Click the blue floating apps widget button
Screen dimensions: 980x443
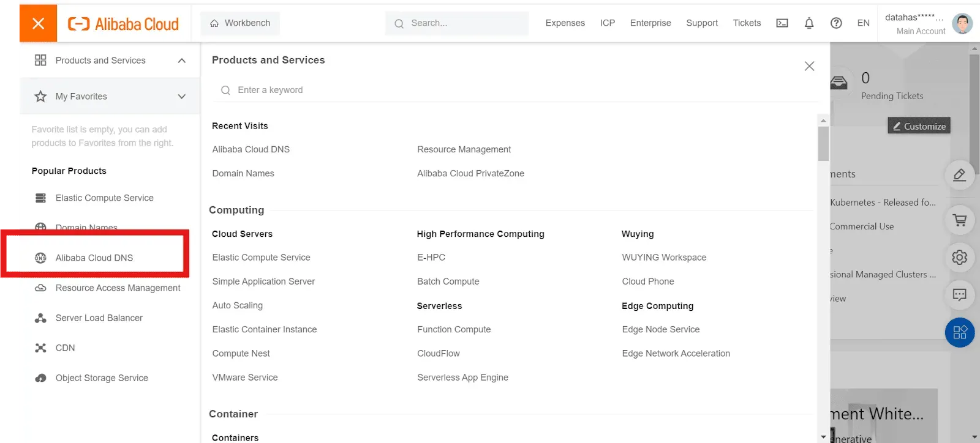click(x=960, y=333)
